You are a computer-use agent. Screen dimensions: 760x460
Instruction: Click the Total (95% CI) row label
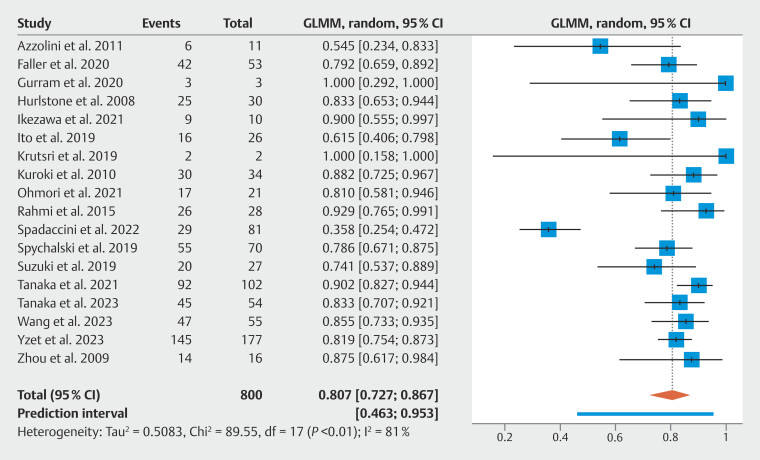[x=64, y=394]
